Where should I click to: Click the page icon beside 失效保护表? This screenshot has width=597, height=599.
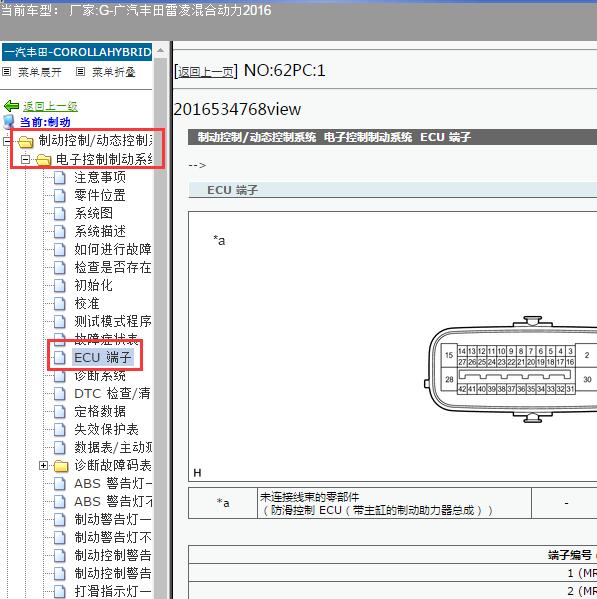coord(60,430)
